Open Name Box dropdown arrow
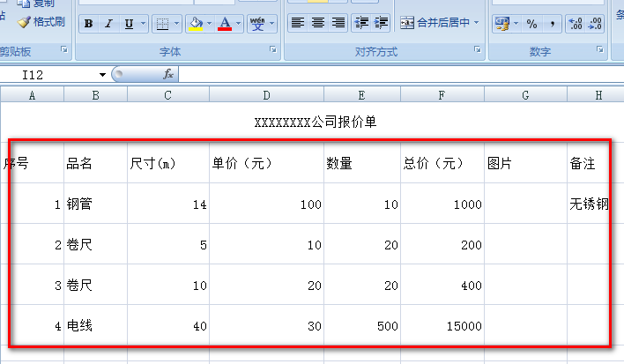The image size is (624, 364). [x=102, y=75]
